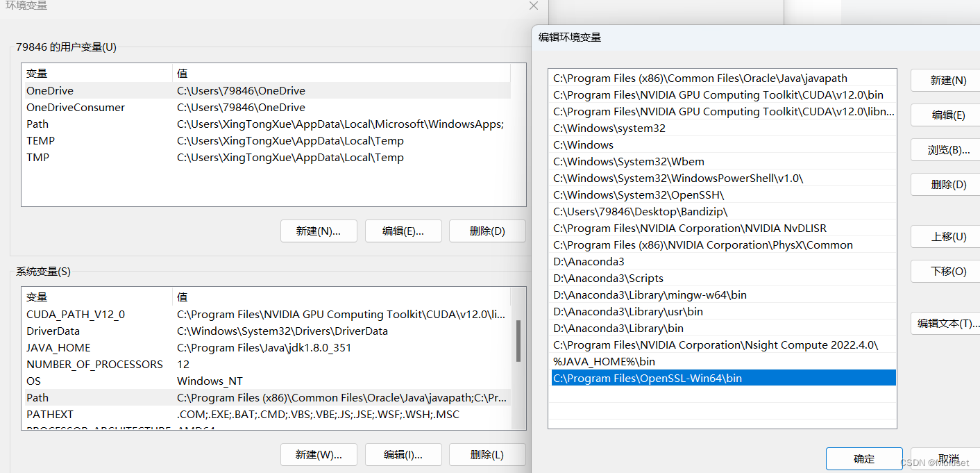Click 编辑(E)... under user variables
The image size is (980, 473).
tap(403, 231)
